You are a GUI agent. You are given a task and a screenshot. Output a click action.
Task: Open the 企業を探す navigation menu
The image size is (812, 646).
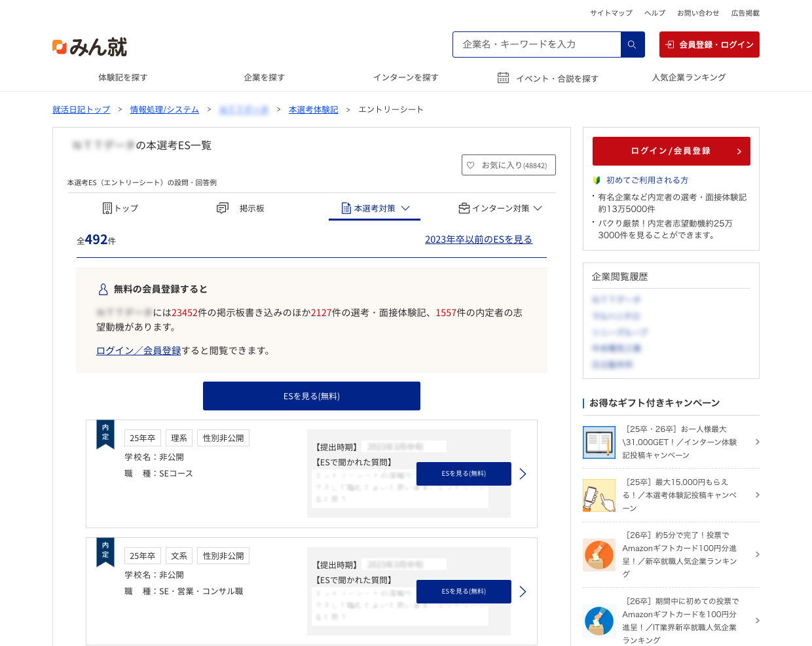264,77
